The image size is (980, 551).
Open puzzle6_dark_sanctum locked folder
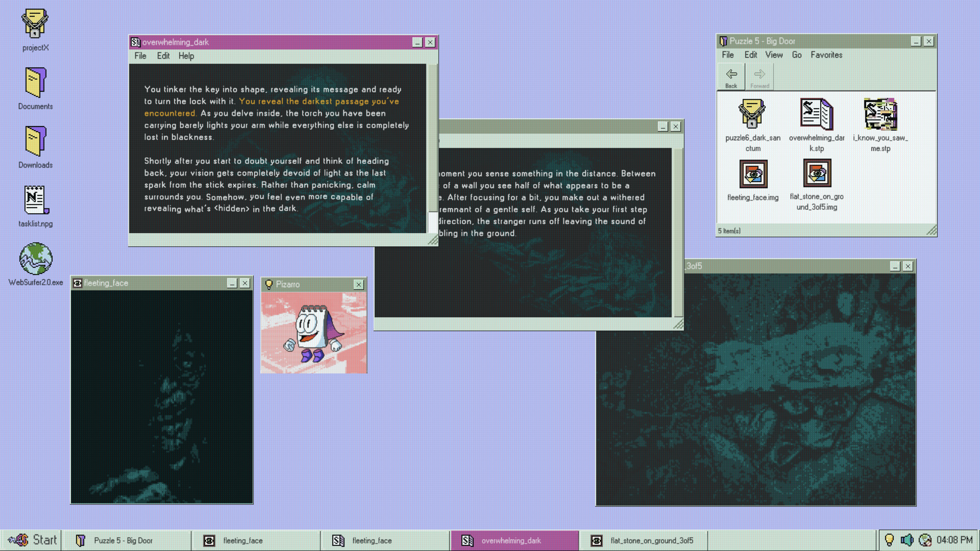pos(752,114)
